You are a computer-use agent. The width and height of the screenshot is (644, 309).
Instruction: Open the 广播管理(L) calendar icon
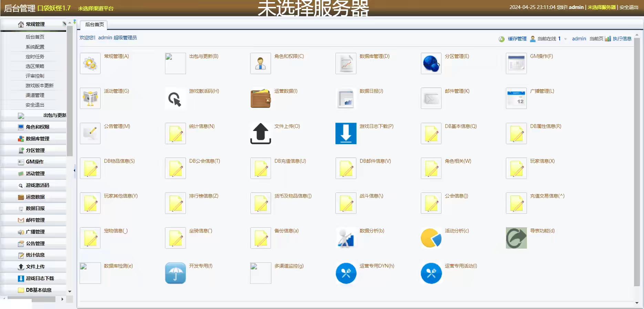pyautogui.click(x=516, y=98)
